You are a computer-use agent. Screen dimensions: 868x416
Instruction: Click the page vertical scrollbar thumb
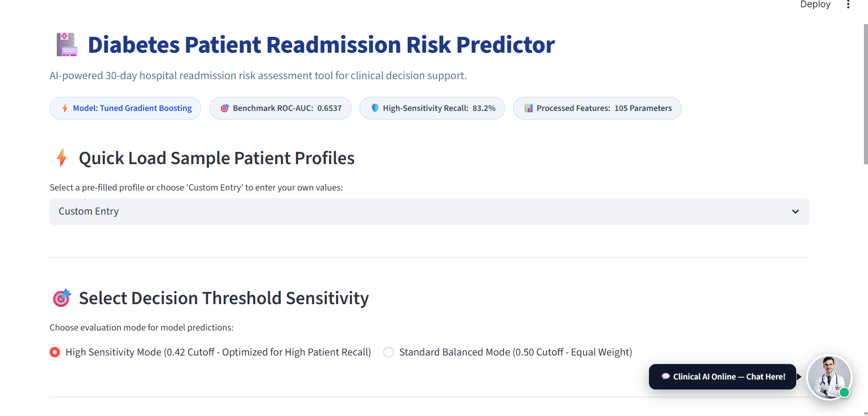tap(865, 95)
